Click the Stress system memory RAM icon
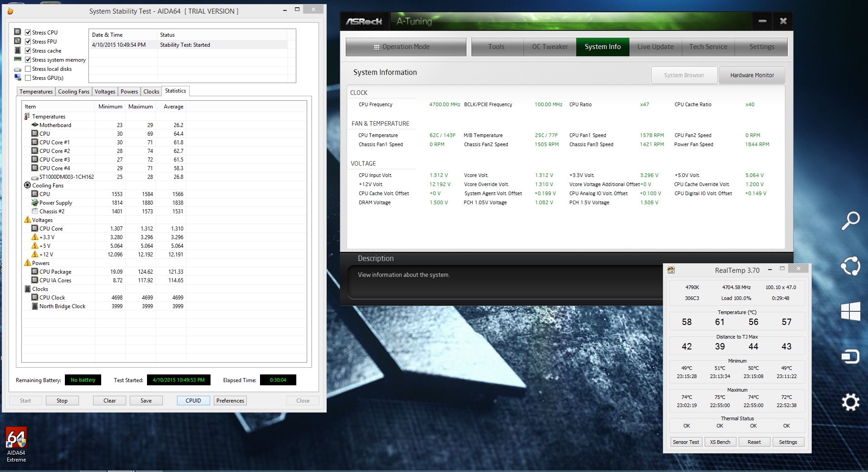The image size is (868, 472). coord(18,59)
